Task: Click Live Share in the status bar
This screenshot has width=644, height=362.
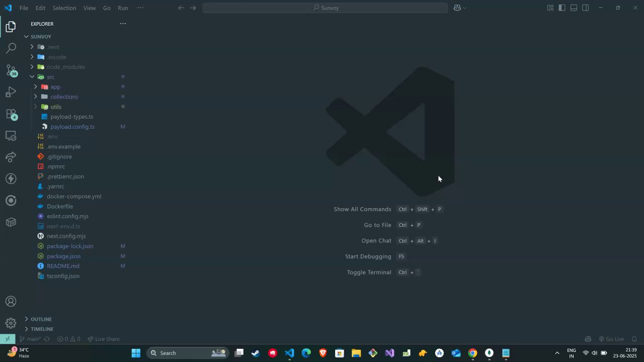Action: [104, 339]
